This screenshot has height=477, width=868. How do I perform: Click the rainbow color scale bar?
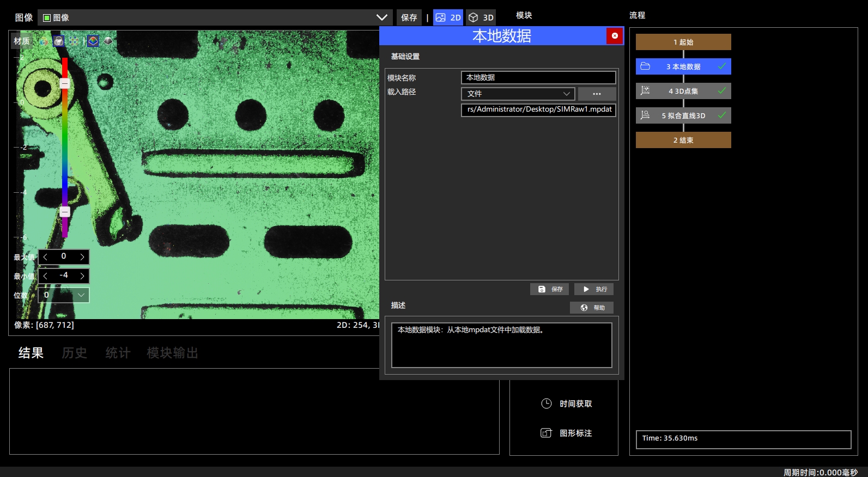[65, 147]
